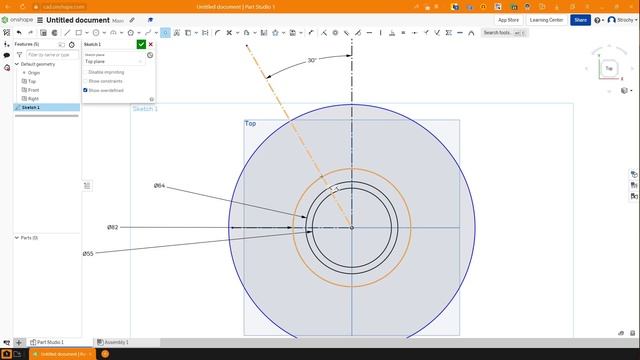Open the spline tool dropdown arrow
The image size is (640, 360).
click(x=156, y=33)
